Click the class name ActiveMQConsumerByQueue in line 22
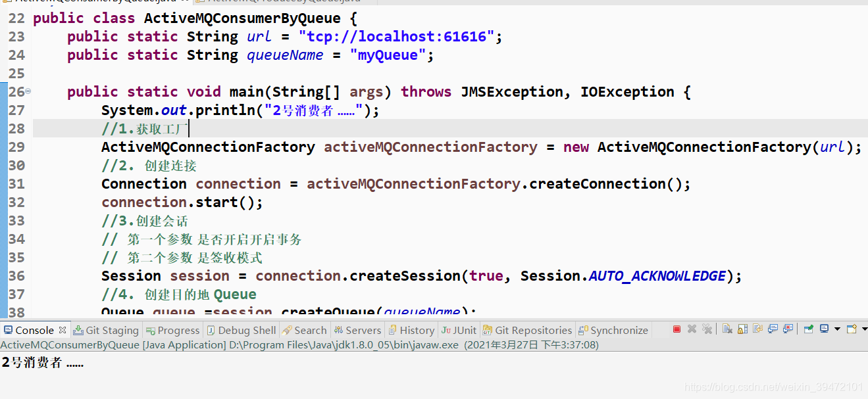 [242, 18]
